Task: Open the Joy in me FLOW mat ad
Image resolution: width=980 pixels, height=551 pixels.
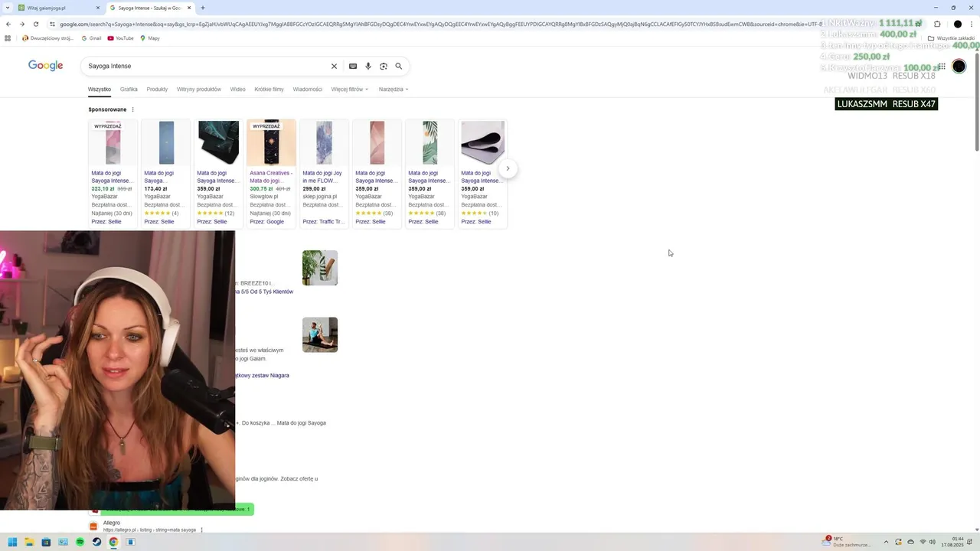Action: point(325,174)
